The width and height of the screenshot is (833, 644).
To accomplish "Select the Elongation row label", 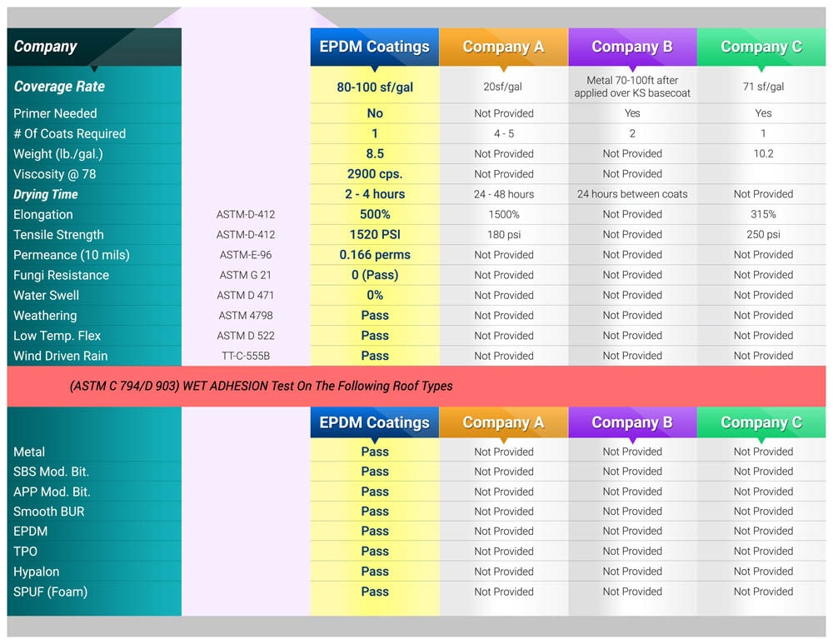I will (x=43, y=215).
